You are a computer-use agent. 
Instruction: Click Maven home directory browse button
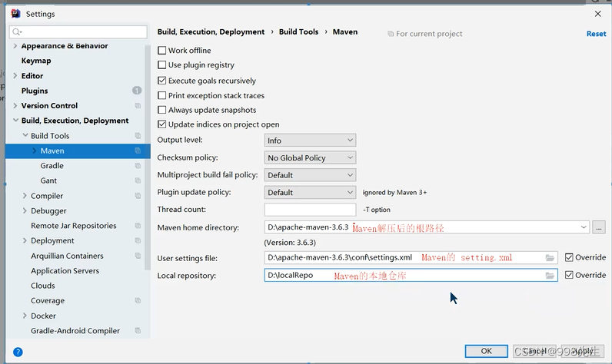point(599,227)
